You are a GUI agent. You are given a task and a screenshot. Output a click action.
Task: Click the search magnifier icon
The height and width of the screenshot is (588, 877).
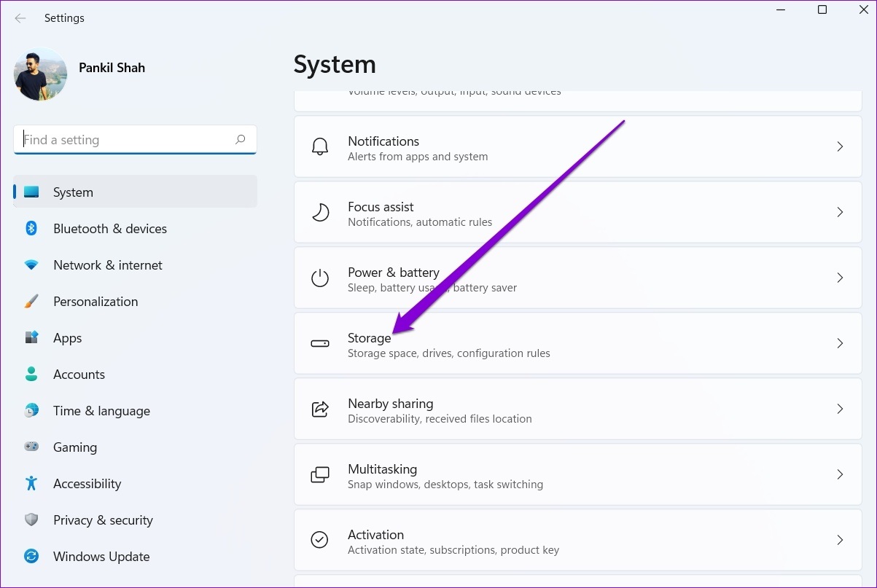(x=240, y=139)
